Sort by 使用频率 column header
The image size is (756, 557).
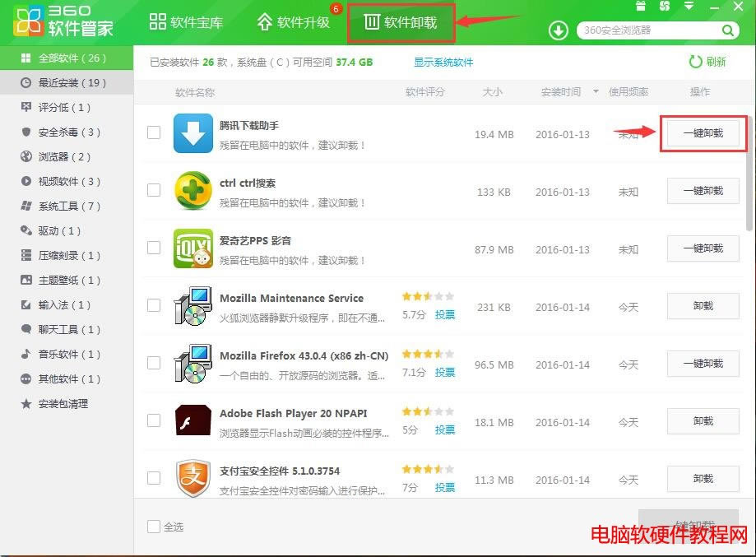pyautogui.click(x=628, y=91)
